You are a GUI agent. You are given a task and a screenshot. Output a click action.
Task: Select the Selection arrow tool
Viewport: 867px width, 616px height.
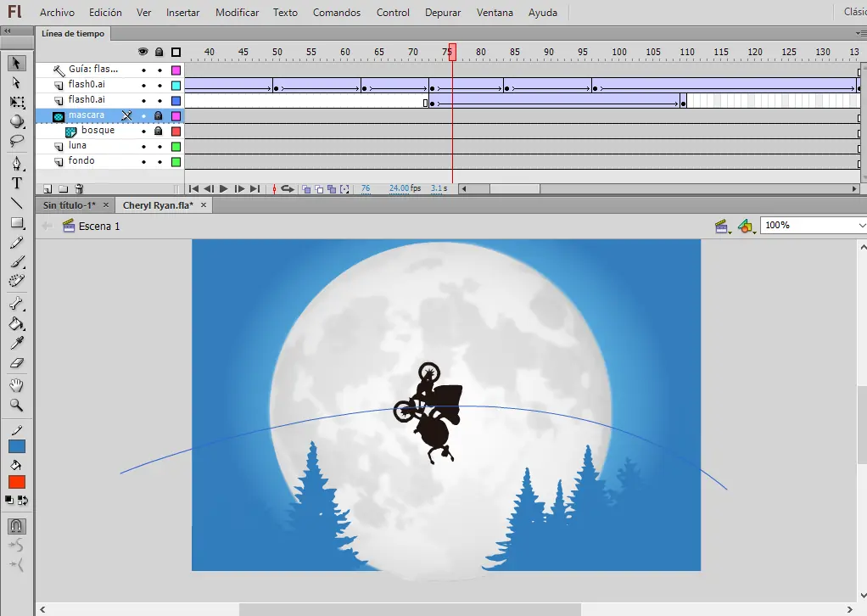pyautogui.click(x=16, y=63)
